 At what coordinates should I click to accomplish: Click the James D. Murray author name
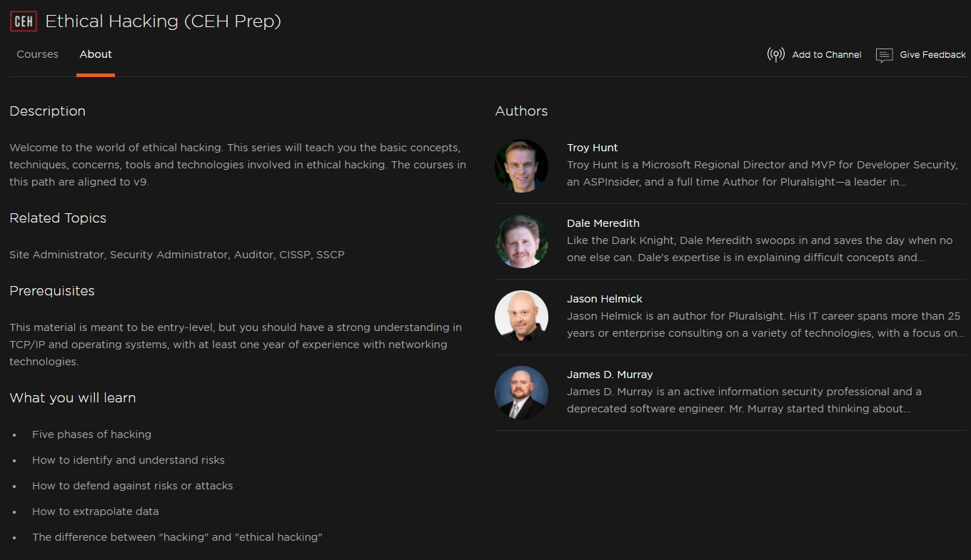(610, 375)
